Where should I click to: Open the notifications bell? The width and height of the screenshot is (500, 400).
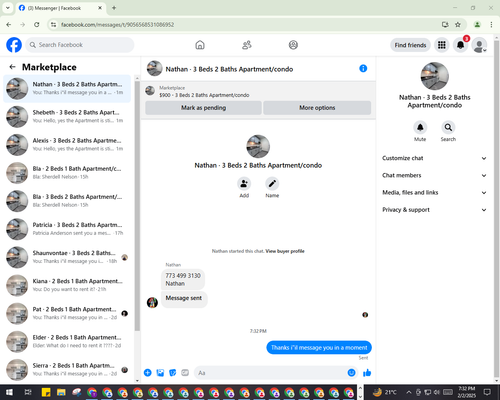[461, 45]
